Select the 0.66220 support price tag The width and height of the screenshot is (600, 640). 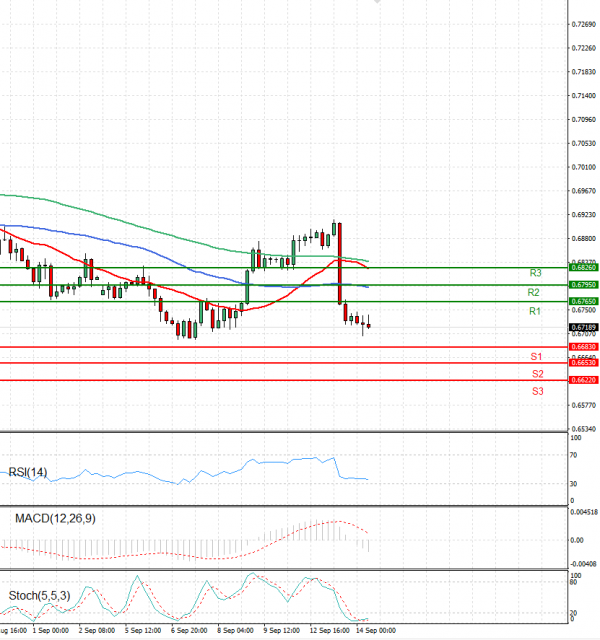(583, 380)
